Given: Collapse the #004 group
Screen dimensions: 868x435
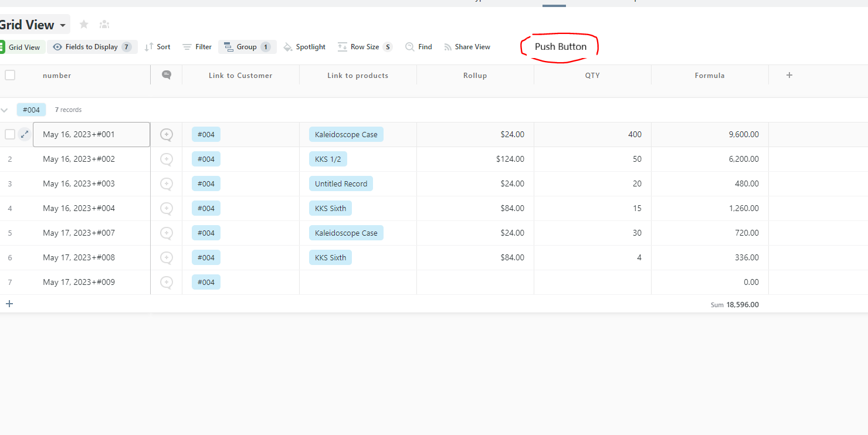Looking at the screenshot, I should pos(5,110).
